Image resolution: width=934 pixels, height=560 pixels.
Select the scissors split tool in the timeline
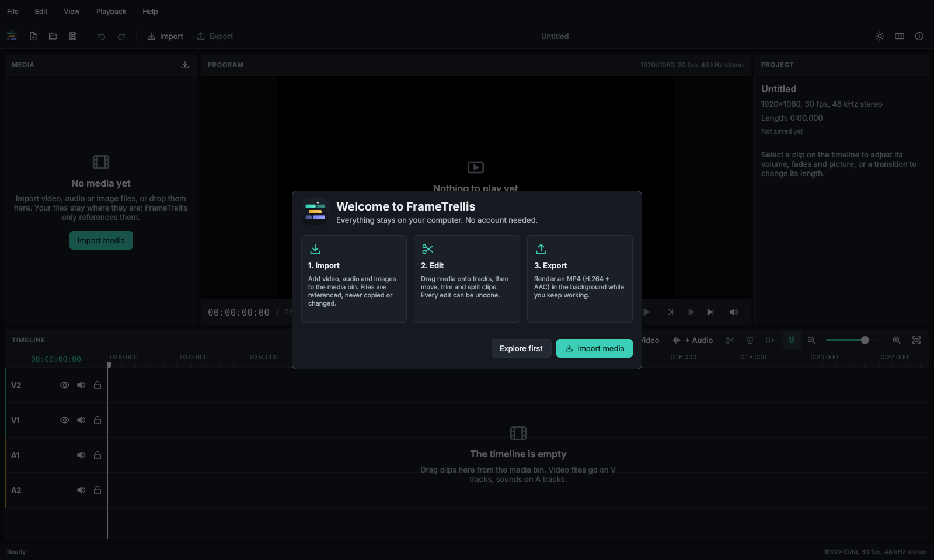point(730,340)
